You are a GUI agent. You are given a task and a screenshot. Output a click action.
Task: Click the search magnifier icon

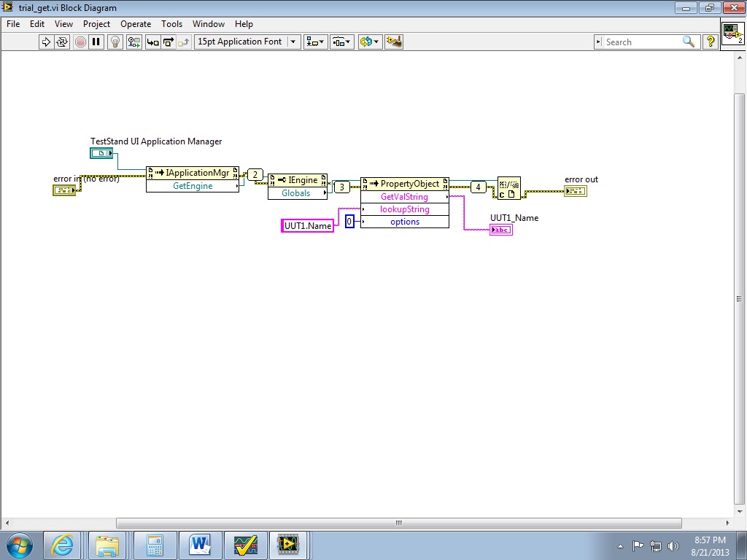pos(689,42)
